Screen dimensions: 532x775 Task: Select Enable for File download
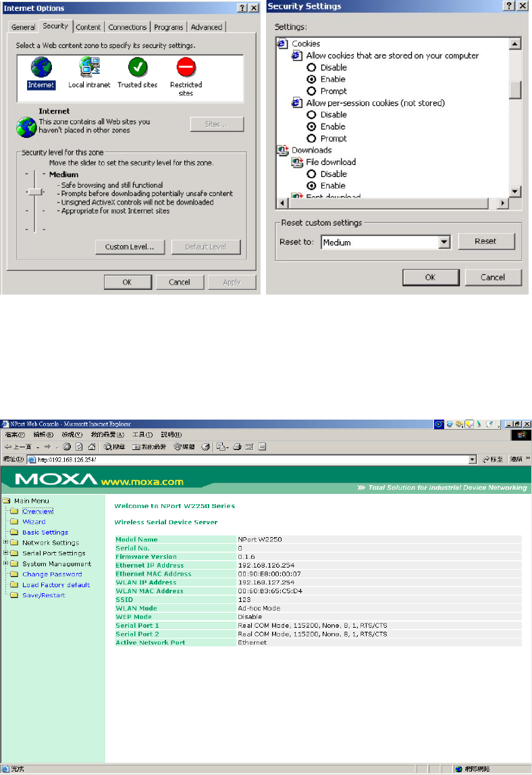click(x=311, y=186)
